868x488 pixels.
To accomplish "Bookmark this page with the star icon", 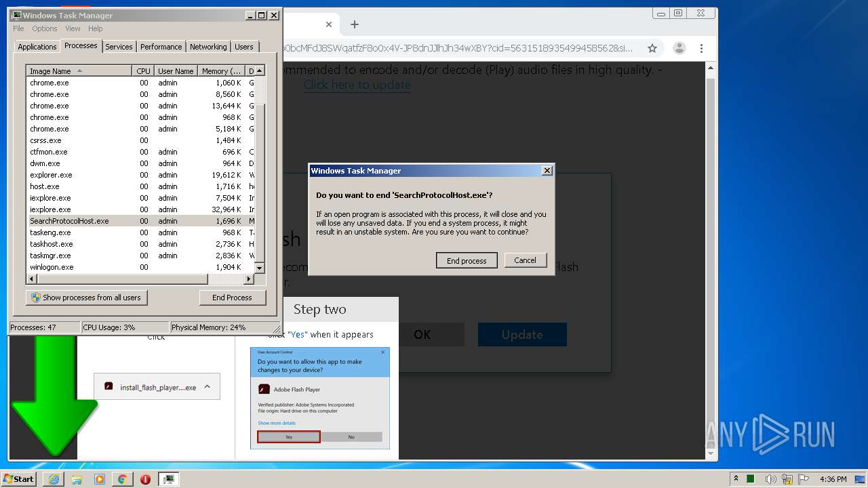I will (x=652, y=48).
